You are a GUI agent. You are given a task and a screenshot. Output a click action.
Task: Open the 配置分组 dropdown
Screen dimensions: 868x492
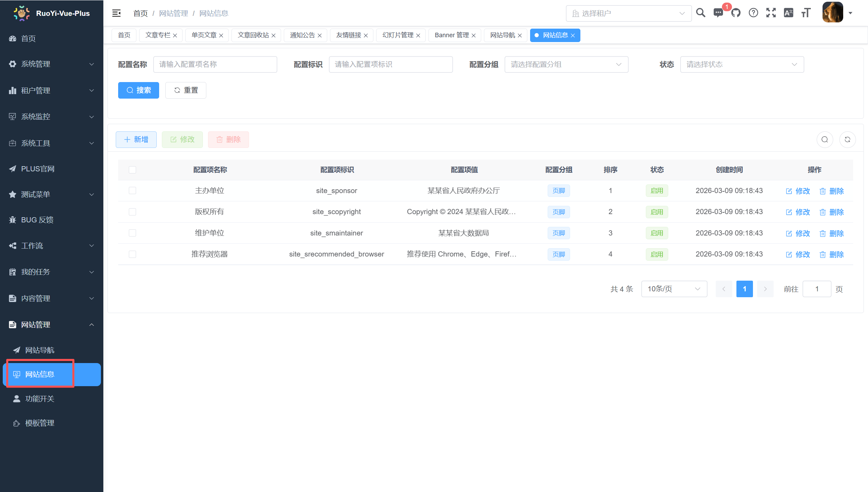(x=566, y=64)
